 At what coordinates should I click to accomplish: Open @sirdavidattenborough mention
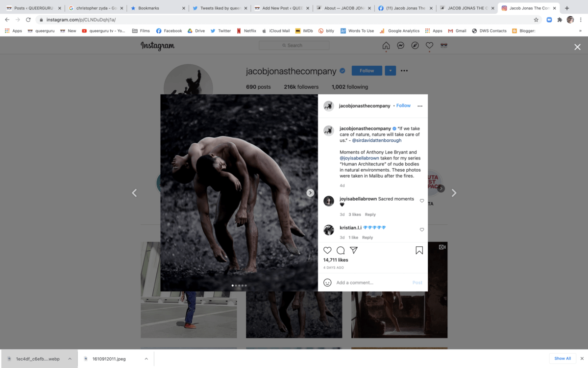tap(376, 140)
